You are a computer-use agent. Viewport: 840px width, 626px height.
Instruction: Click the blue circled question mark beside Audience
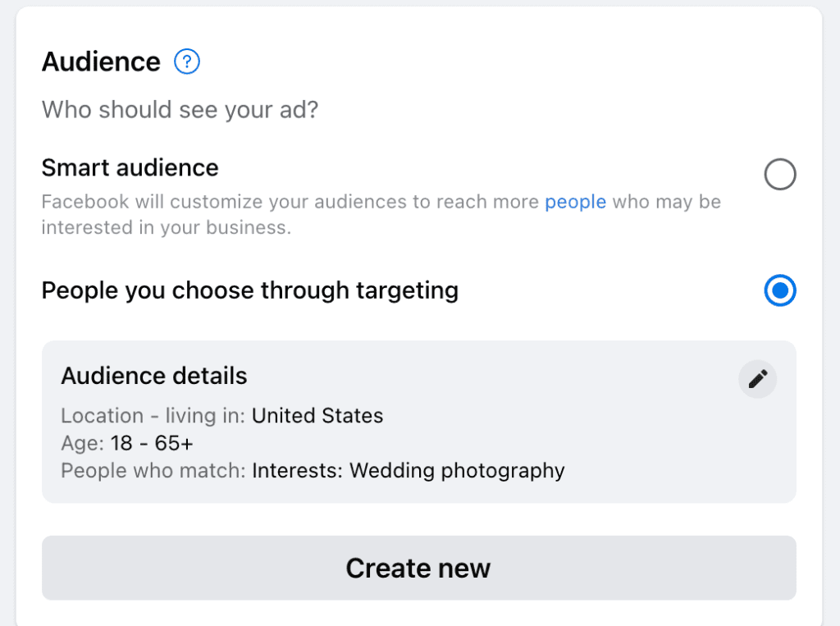tap(186, 62)
